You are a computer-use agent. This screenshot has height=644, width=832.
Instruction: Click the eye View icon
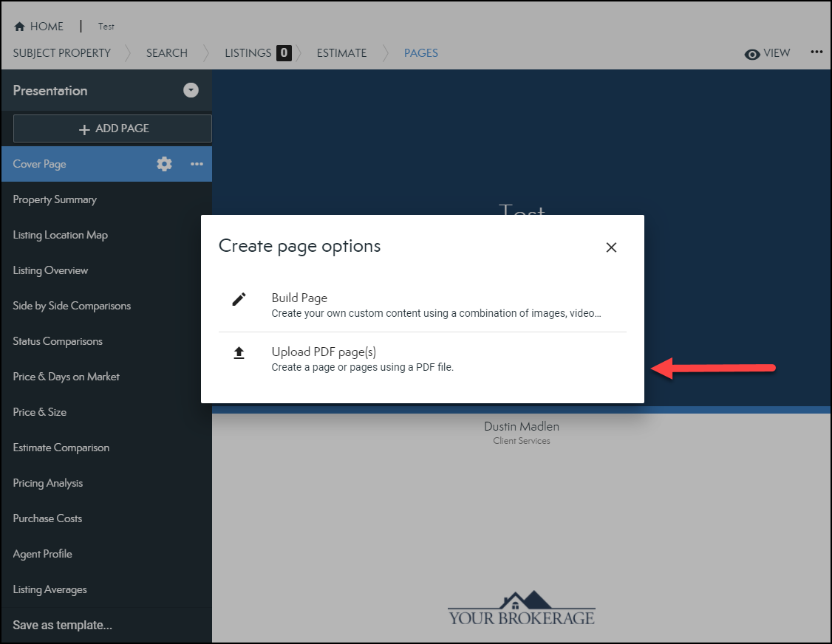752,54
